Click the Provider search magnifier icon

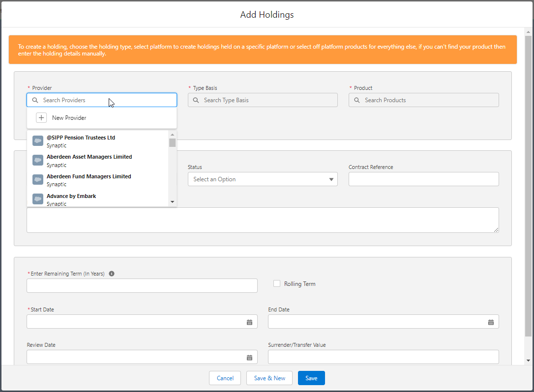(x=35, y=100)
